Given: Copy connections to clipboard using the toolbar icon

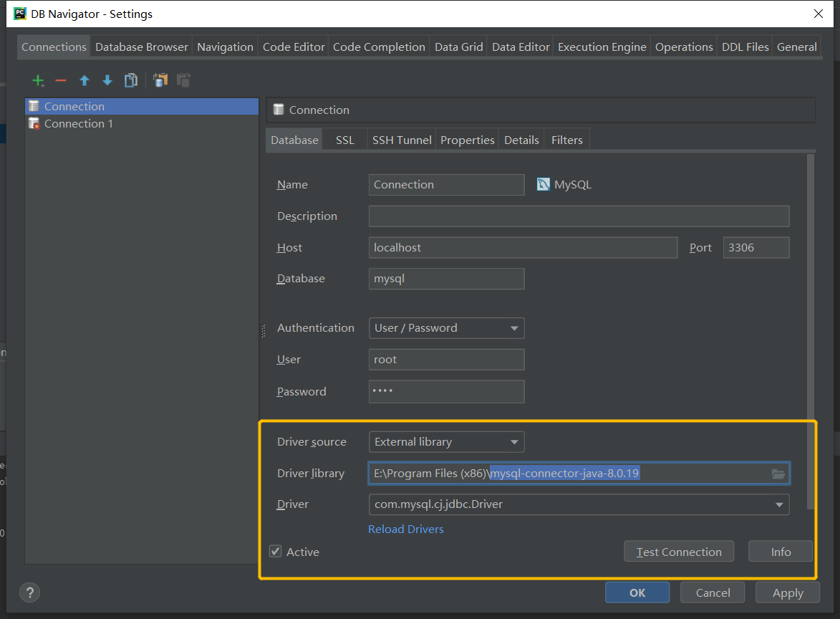Looking at the screenshot, I should click(160, 80).
